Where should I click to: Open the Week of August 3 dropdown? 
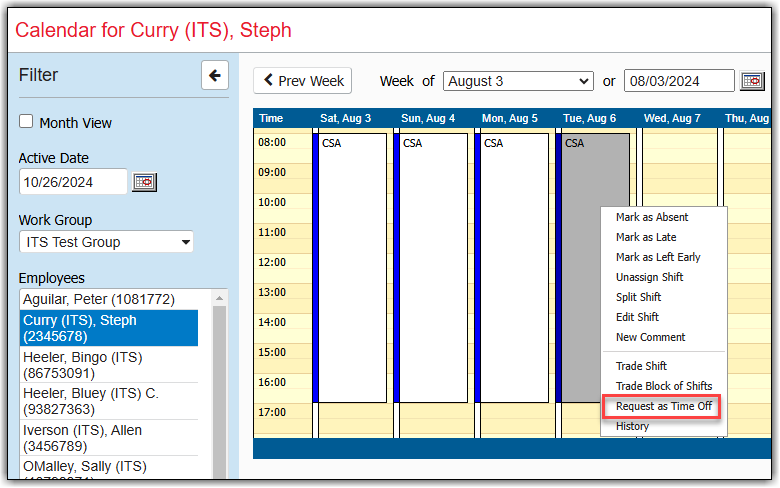518,81
